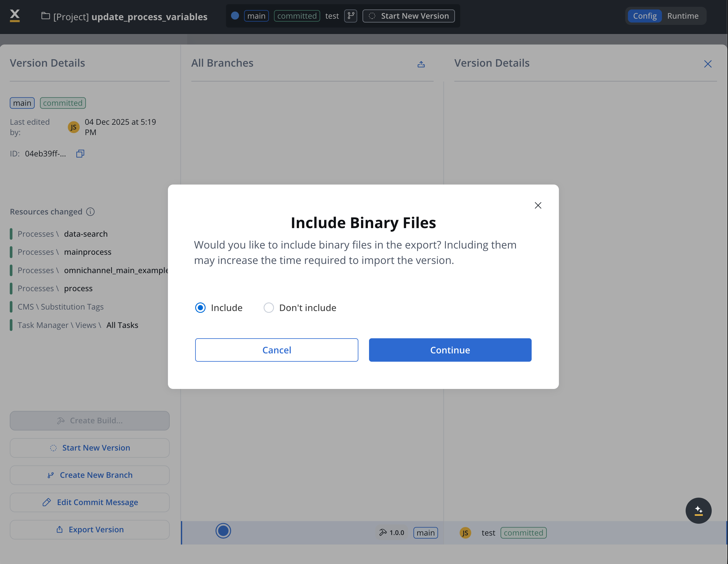The width and height of the screenshot is (728, 564).
Task: Cancel the binary files export dialog
Action: (x=276, y=350)
